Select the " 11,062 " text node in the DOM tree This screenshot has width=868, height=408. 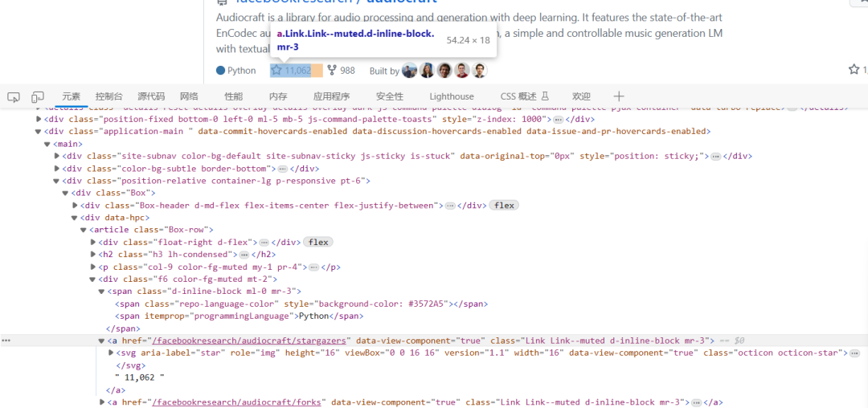pos(140,377)
